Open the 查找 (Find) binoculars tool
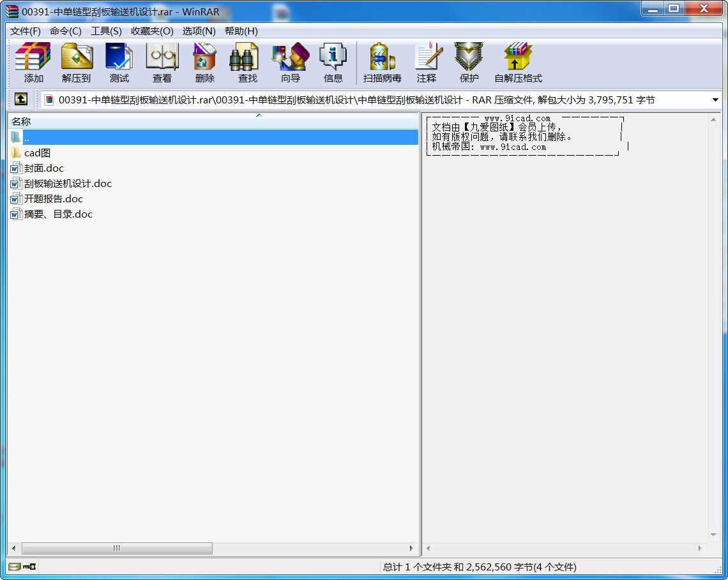The height and width of the screenshot is (580, 728). pos(247,63)
